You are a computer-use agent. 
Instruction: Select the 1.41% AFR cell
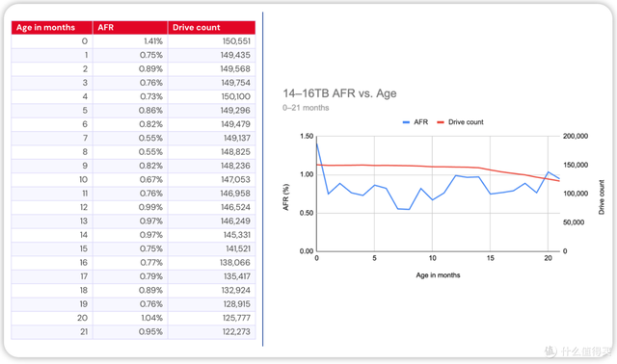point(130,41)
